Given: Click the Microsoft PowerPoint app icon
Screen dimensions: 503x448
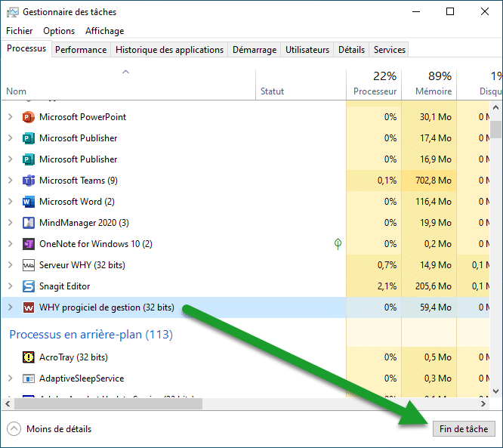Looking at the screenshot, I should (x=28, y=117).
